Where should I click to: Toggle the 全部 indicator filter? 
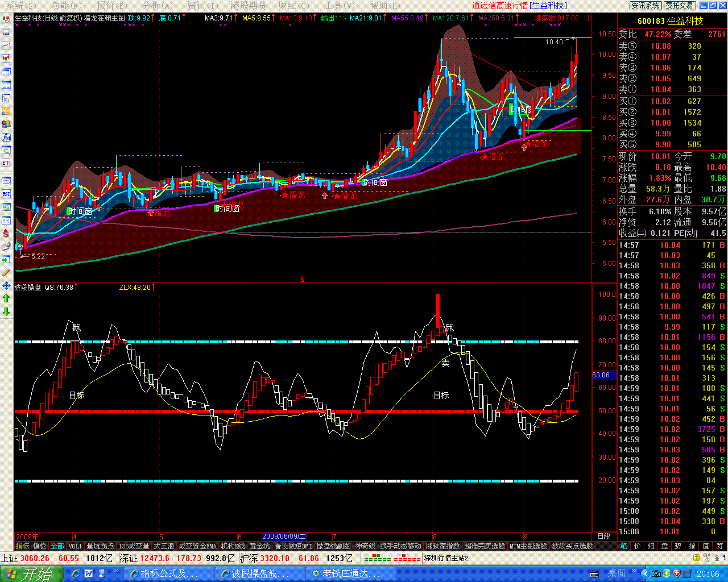(x=57, y=546)
